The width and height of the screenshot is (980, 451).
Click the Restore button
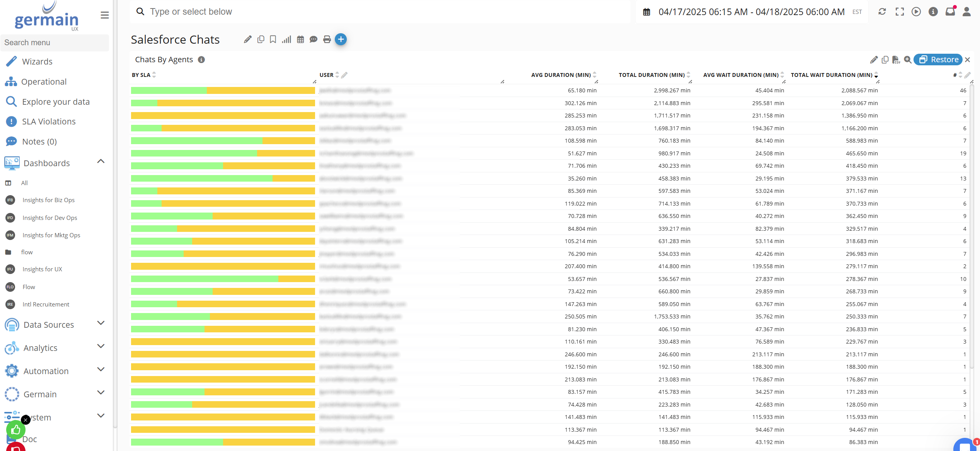[938, 60]
